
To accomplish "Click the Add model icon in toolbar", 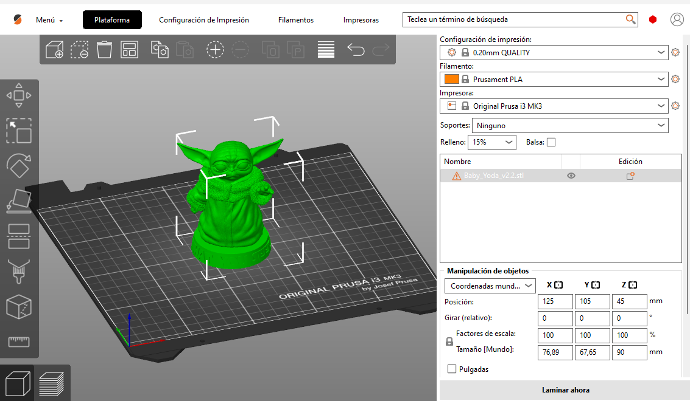I will [56, 49].
